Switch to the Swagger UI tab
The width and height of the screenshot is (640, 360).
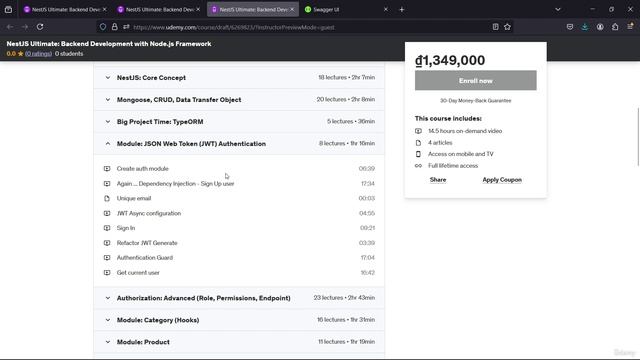click(347, 9)
